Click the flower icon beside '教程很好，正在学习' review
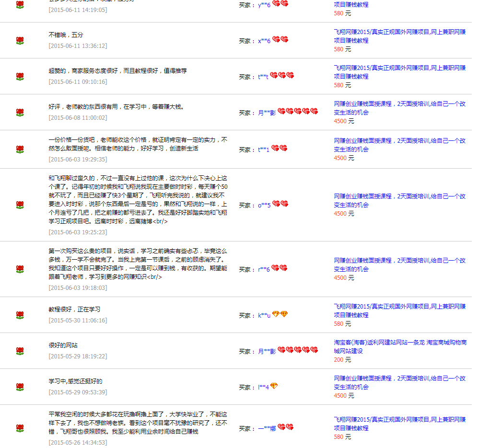The height and width of the screenshot is (448, 479). [x=20, y=315]
